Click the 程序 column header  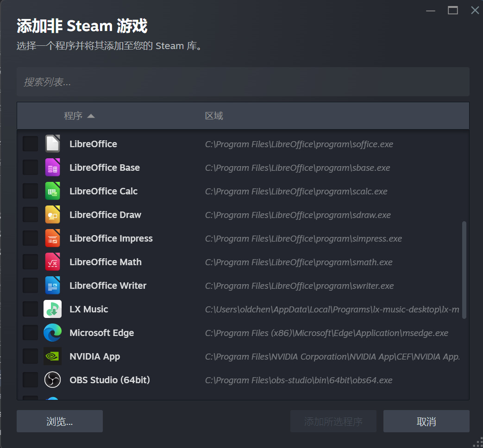73,116
